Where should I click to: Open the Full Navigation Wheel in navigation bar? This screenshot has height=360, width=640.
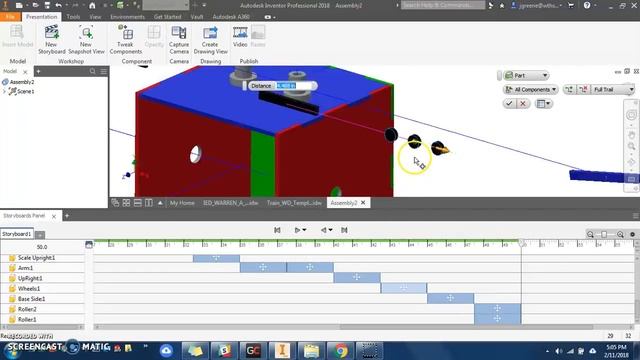[631, 116]
